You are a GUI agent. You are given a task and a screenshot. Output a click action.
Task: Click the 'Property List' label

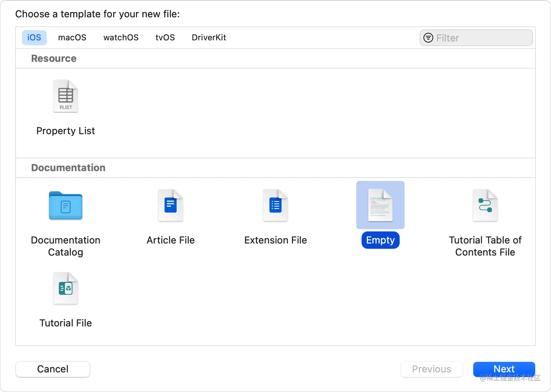pyautogui.click(x=66, y=131)
